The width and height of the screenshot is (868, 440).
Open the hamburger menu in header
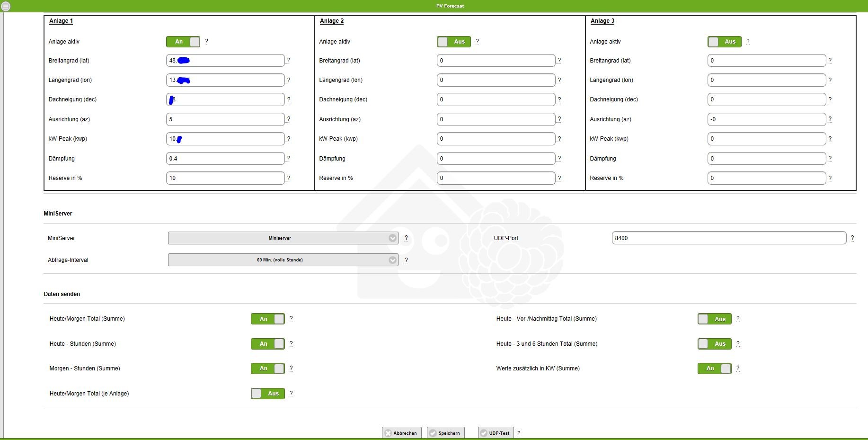click(6, 6)
